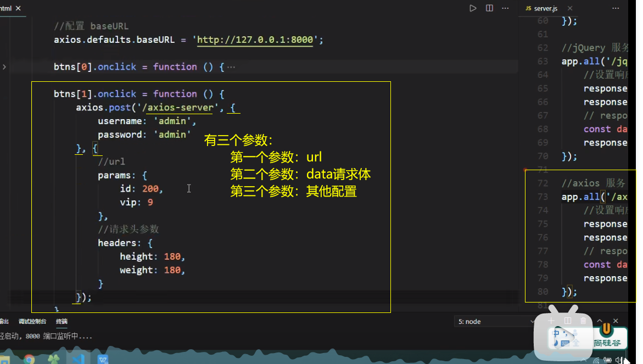Close the terminal panel
The width and height of the screenshot is (643, 364).
tap(616, 321)
